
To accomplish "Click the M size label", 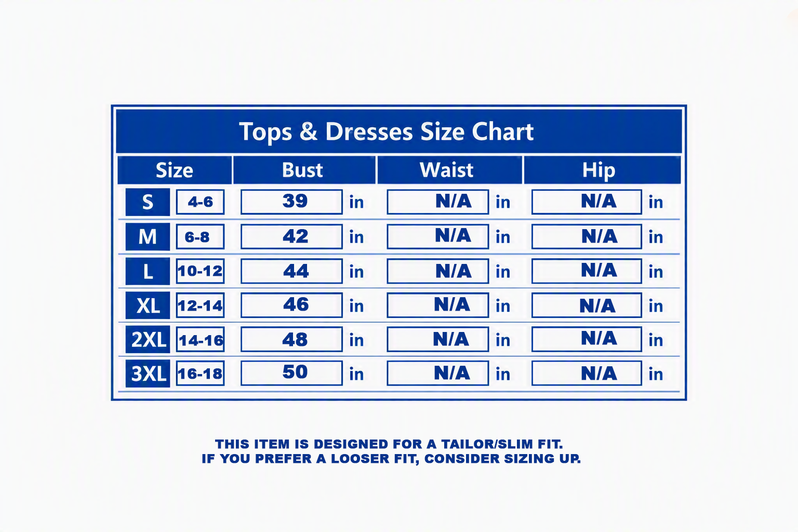I will pos(148,237).
